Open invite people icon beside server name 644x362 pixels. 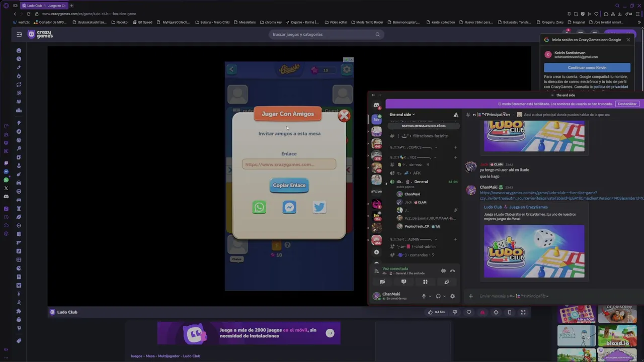pyautogui.click(x=456, y=115)
